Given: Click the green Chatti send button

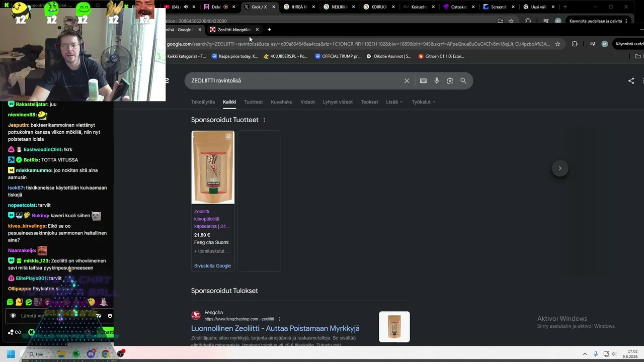Looking at the screenshot, I should tap(106, 332).
